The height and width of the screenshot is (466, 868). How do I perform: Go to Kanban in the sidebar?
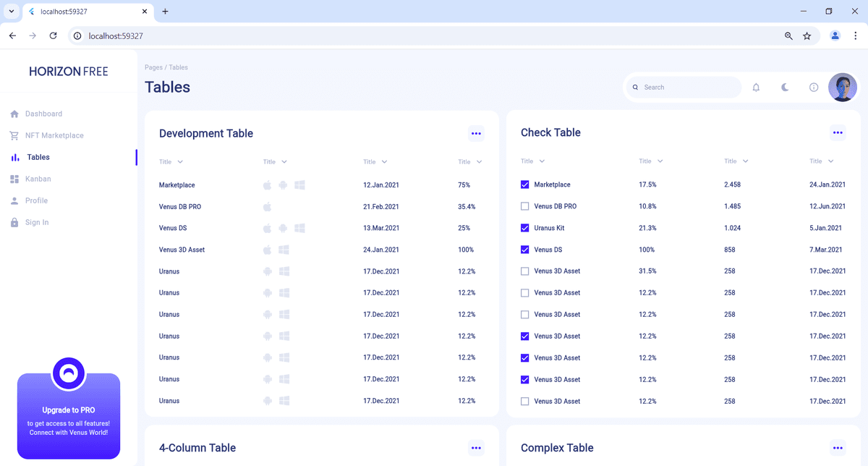[38, 179]
